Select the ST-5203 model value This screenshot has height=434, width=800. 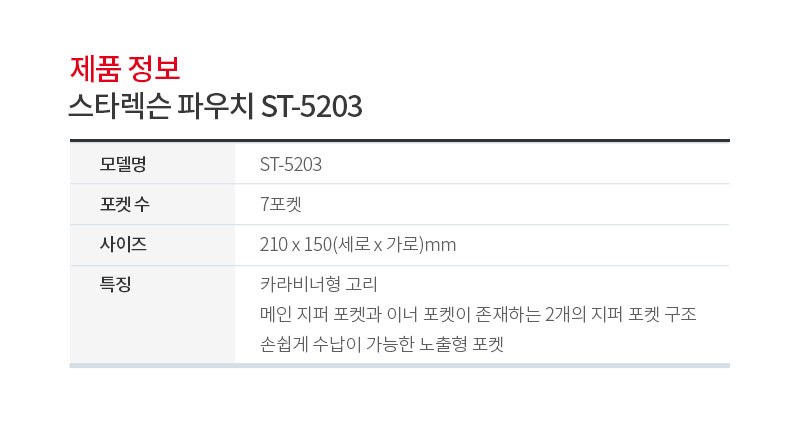click(x=291, y=164)
